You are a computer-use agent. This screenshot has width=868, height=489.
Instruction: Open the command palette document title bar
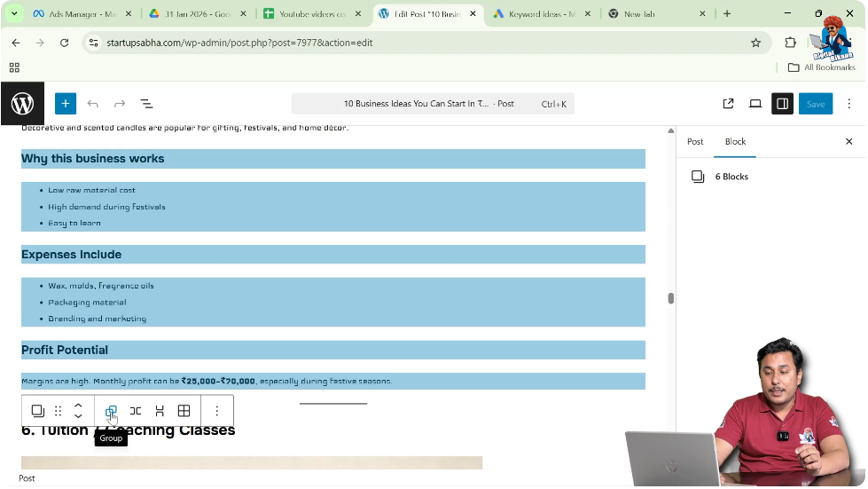pyautogui.click(x=433, y=104)
